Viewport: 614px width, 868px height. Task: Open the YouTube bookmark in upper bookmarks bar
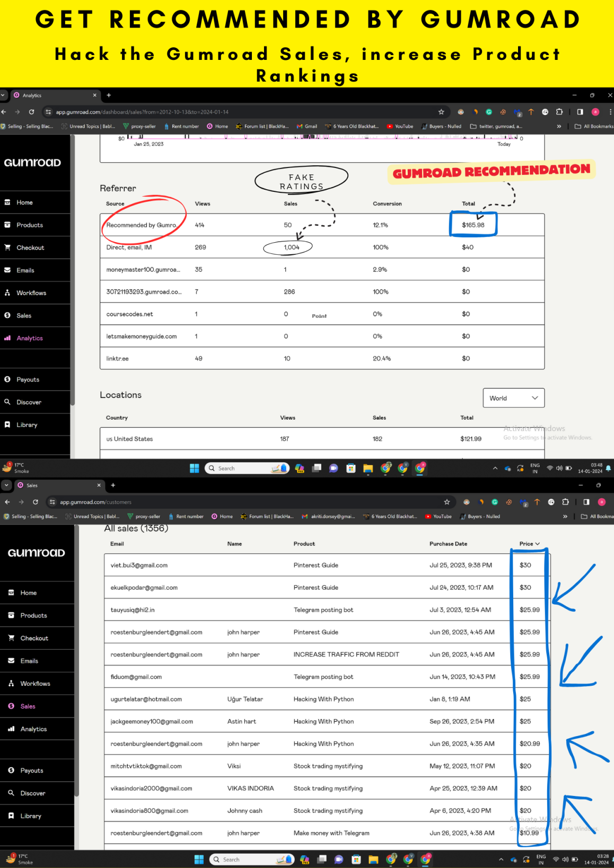coord(400,127)
